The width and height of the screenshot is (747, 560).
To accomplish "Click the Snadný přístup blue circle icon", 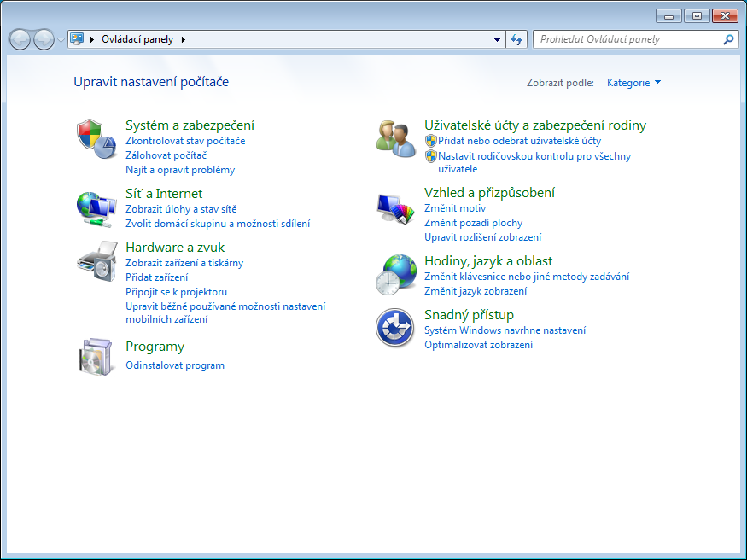I will pyautogui.click(x=395, y=328).
